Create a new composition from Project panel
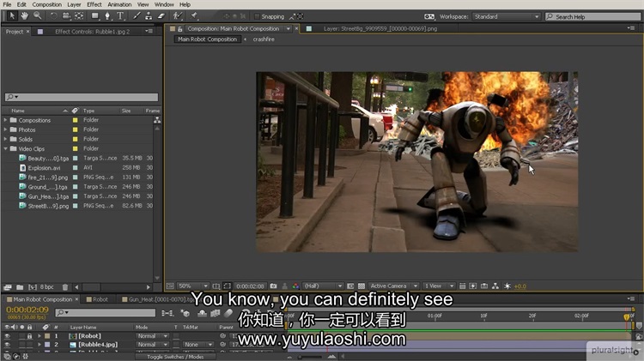The height and width of the screenshot is (361, 644). pos(33,287)
